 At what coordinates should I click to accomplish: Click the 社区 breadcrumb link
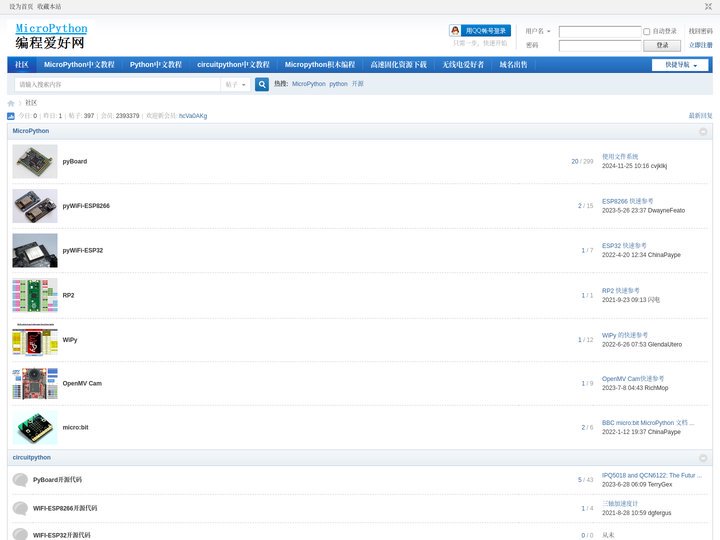click(x=31, y=103)
